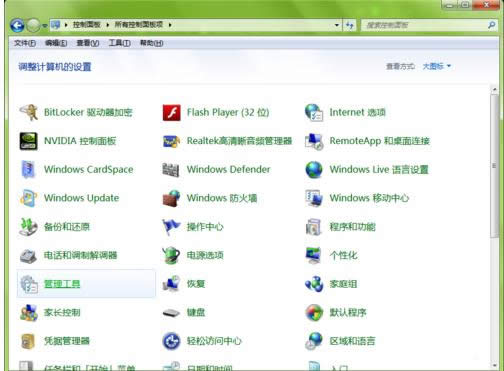
Task: Click the Forward navigation button
Action: 33,25
